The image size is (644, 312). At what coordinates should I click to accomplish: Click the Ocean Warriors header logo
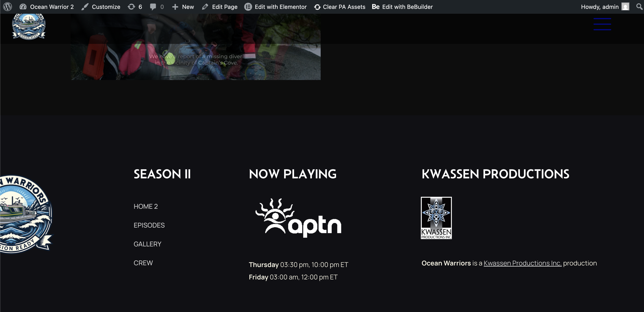[x=29, y=26]
